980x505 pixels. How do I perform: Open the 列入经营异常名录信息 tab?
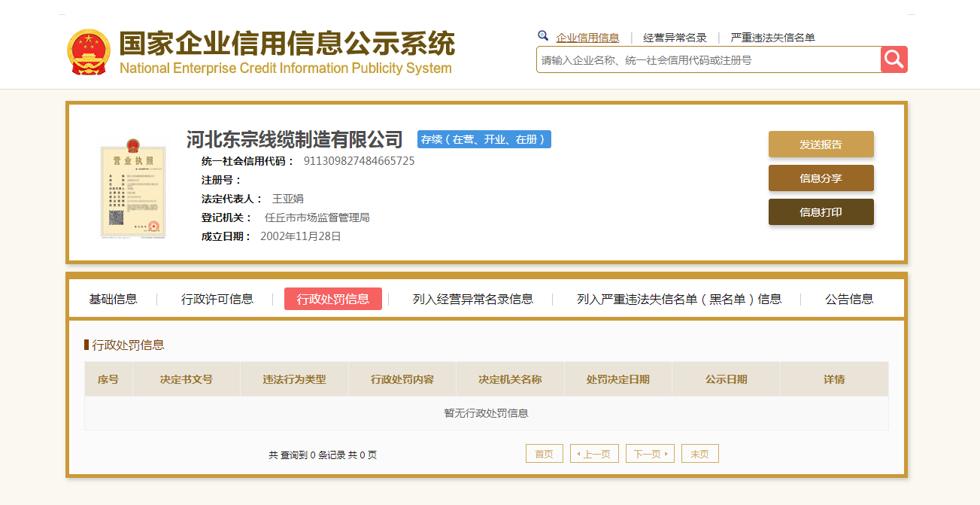click(473, 299)
